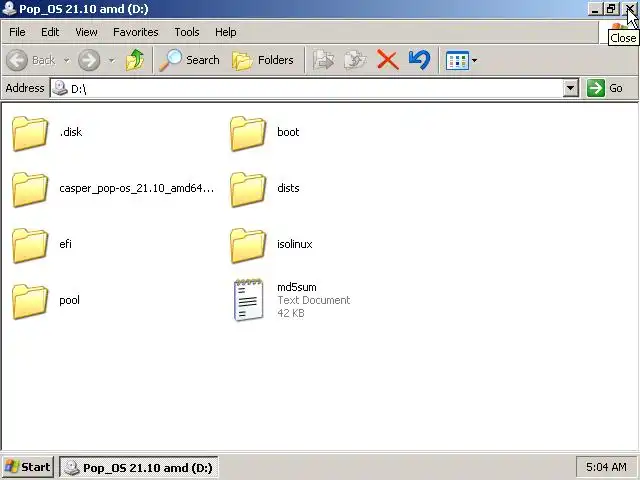Select the casper_pop-os_21.10_amd64 folder icon
Image resolution: width=640 pixels, height=480 pixels.
30,189
